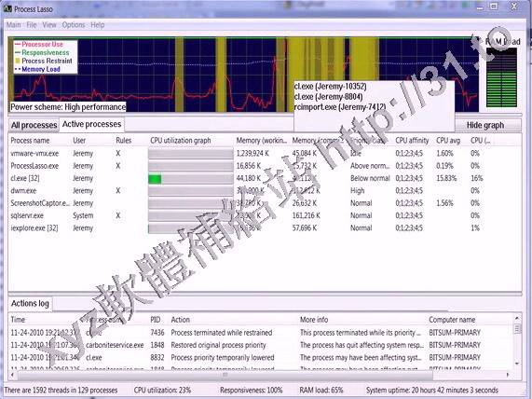Viewport: 532px width, 399px height.
Task: Click the 161,216 K memory value
Action: (x=305, y=215)
